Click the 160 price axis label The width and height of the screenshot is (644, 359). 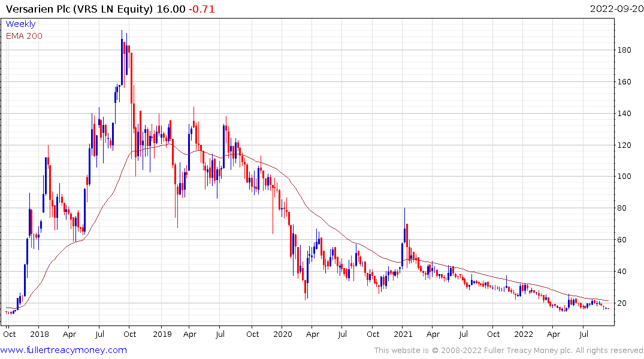(x=624, y=81)
